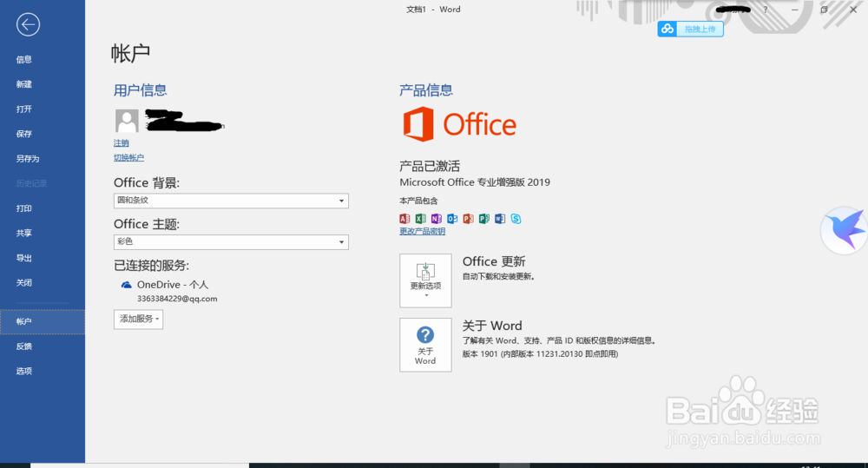Viewport: 868px width, 468px height.
Task: Expand the Office 主题 dropdown (彩色)
Action: point(231,242)
